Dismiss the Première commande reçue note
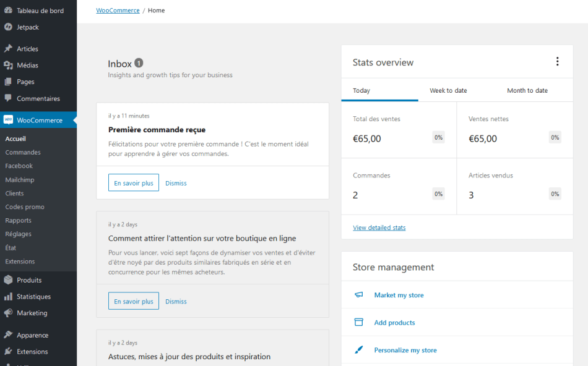 click(176, 183)
